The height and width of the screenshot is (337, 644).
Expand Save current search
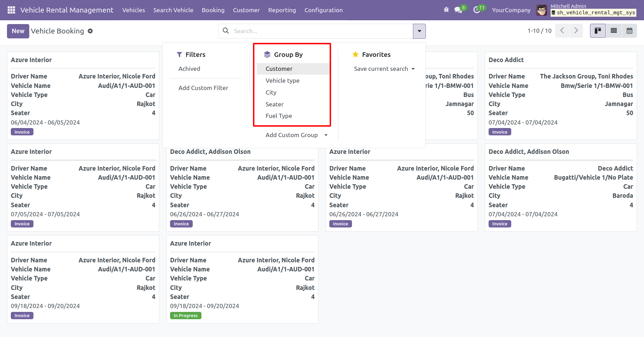(384, 69)
